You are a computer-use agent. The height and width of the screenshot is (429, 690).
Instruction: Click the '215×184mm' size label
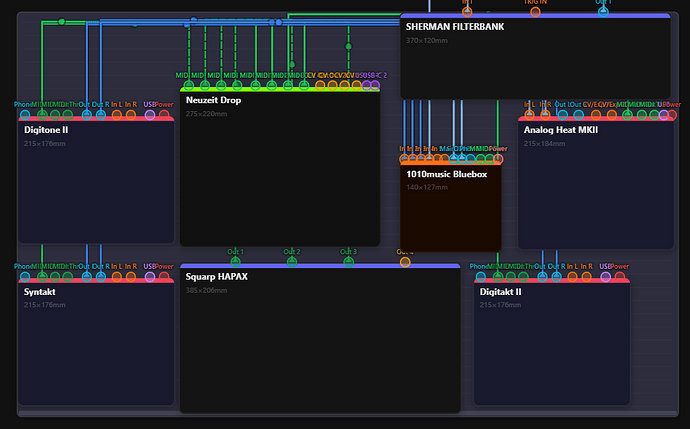click(x=544, y=143)
